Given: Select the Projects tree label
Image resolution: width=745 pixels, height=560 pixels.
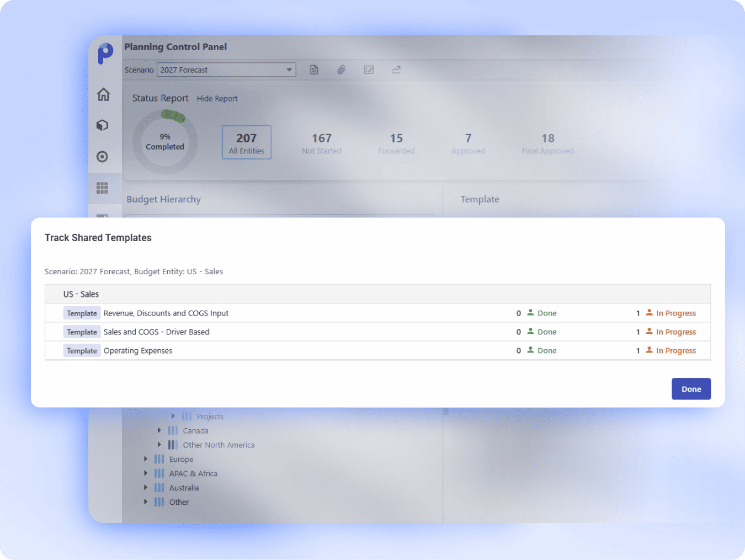Looking at the screenshot, I should pos(210,417).
